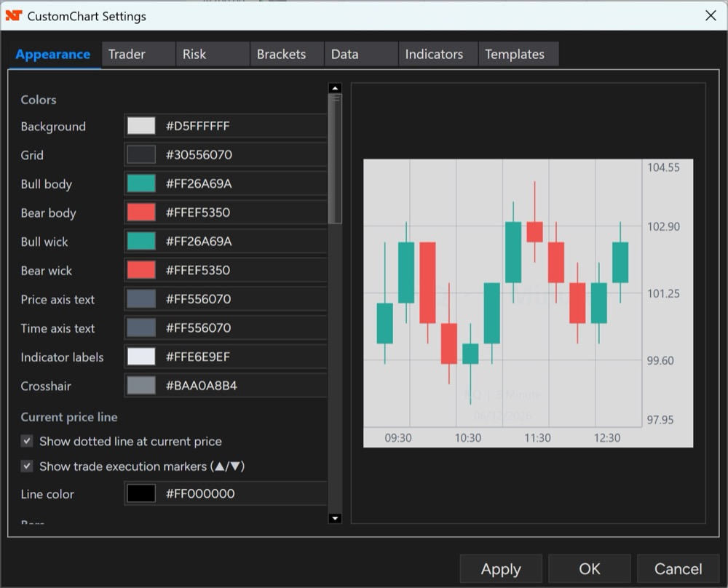728x588 pixels.
Task: Switch to the Appearance tab
Action: click(53, 55)
